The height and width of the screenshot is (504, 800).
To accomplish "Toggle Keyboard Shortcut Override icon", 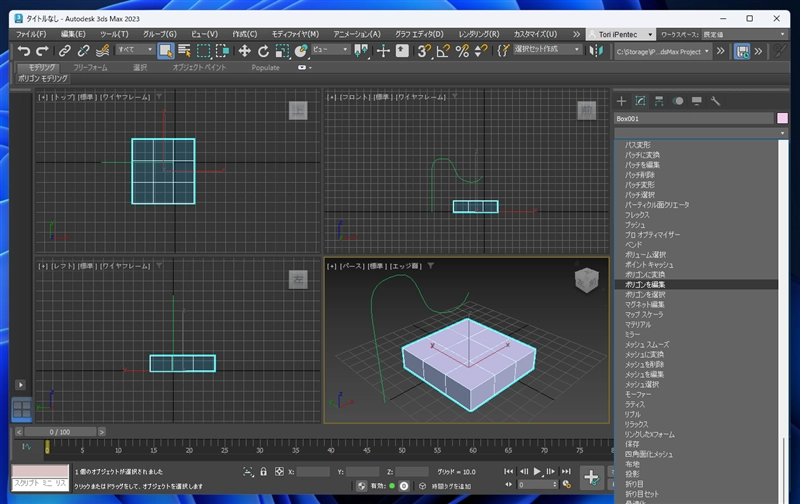I will click(402, 51).
